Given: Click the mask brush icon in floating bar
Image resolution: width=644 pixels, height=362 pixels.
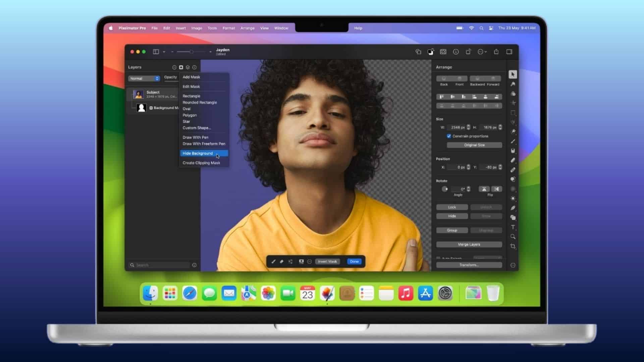Looking at the screenshot, I should pyautogui.click(x=273, y=261).
